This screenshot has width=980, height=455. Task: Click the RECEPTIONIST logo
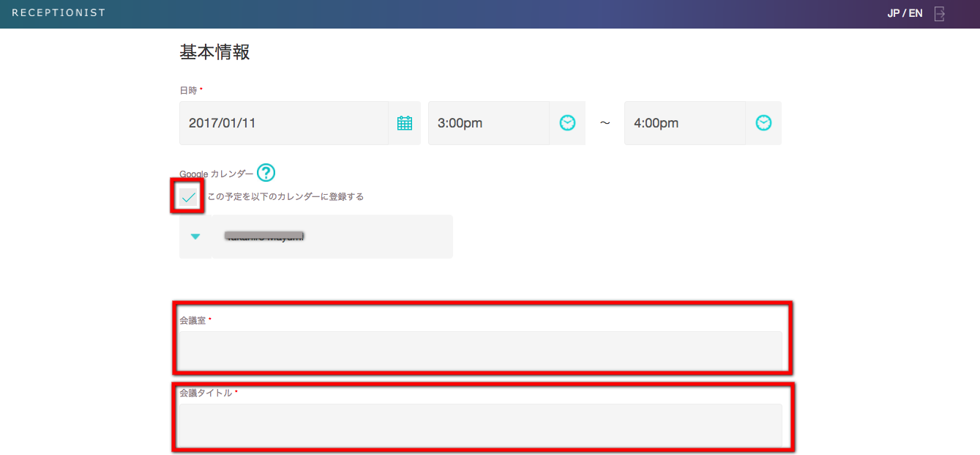(x=59, y=13)
